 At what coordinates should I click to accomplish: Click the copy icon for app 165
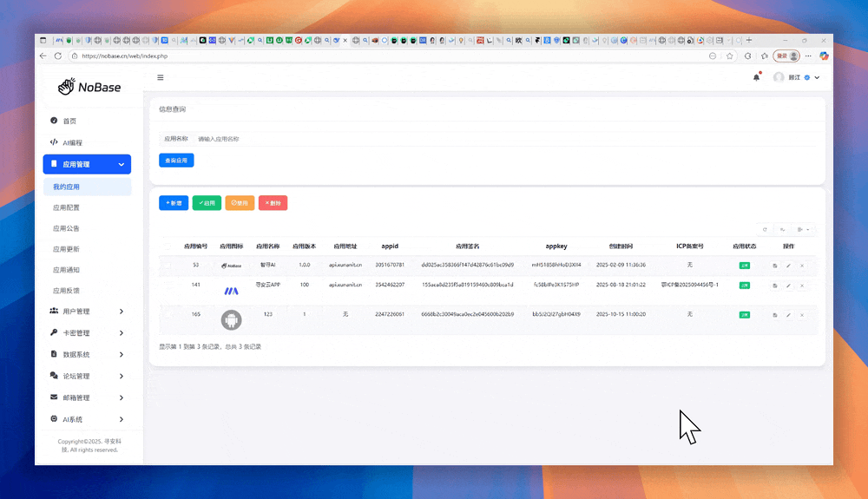(775, 314)
